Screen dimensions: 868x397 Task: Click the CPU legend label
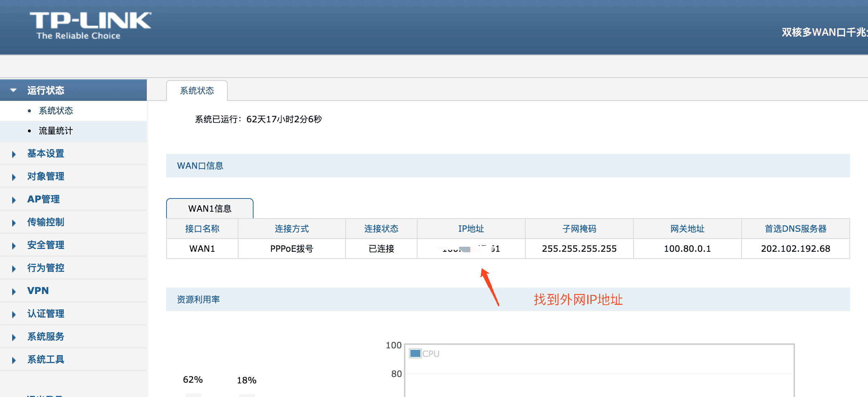coord(431,354)
